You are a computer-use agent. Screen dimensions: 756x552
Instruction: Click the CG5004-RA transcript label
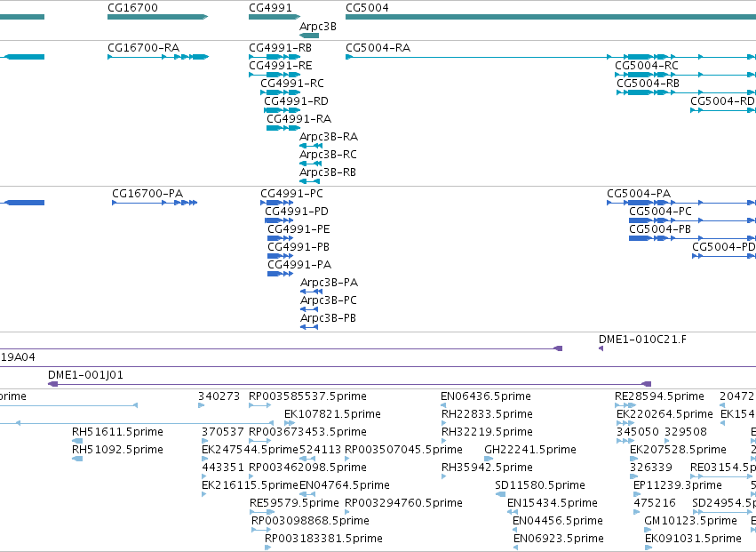click(378, 48)
